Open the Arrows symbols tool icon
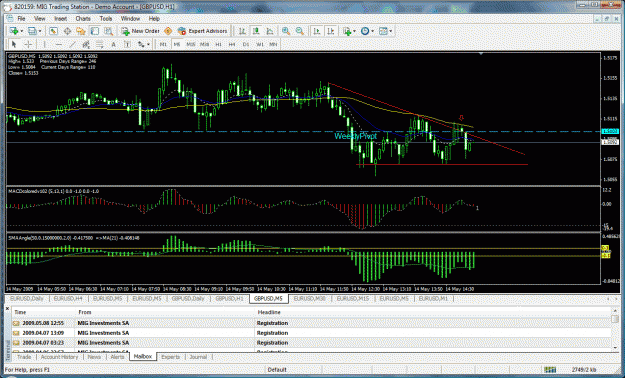 (x=141, y=44)
